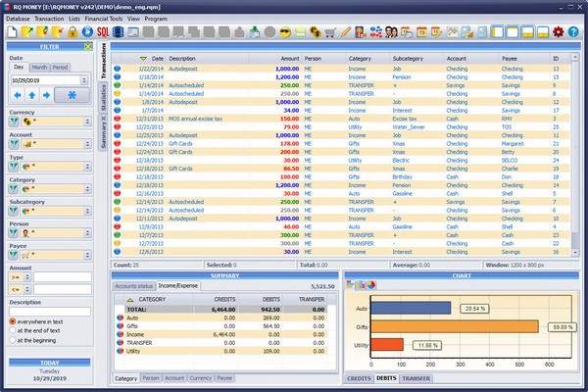The width and height of the screenshot is (588, 392).
Task: Click the Description filter text field
Action: (49, 311)
